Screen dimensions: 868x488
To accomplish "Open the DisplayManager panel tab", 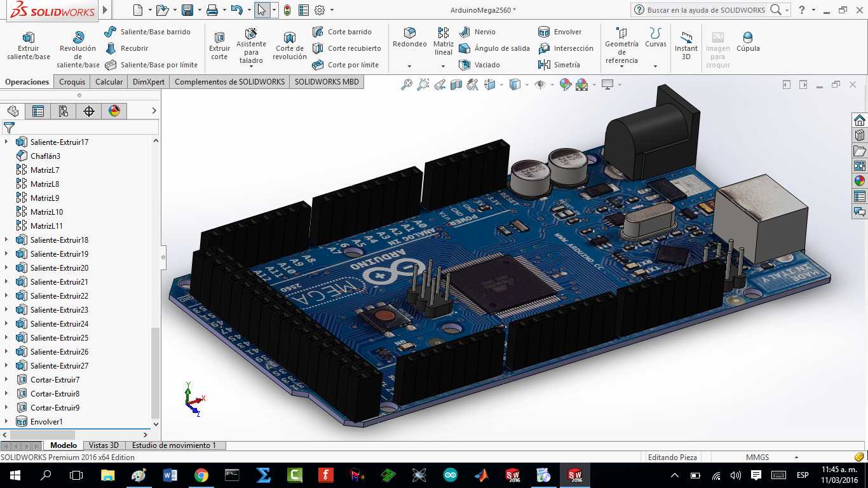I will coord(114,111).
